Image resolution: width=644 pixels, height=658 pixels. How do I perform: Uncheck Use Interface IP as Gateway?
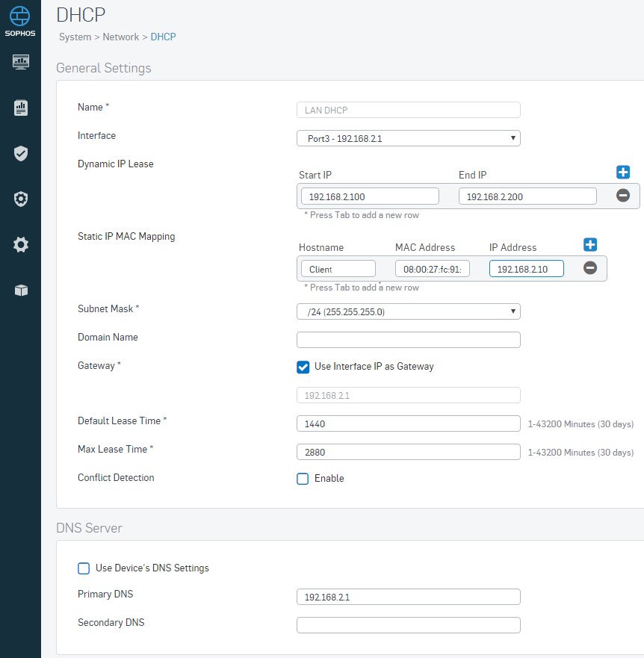[303, 367]
